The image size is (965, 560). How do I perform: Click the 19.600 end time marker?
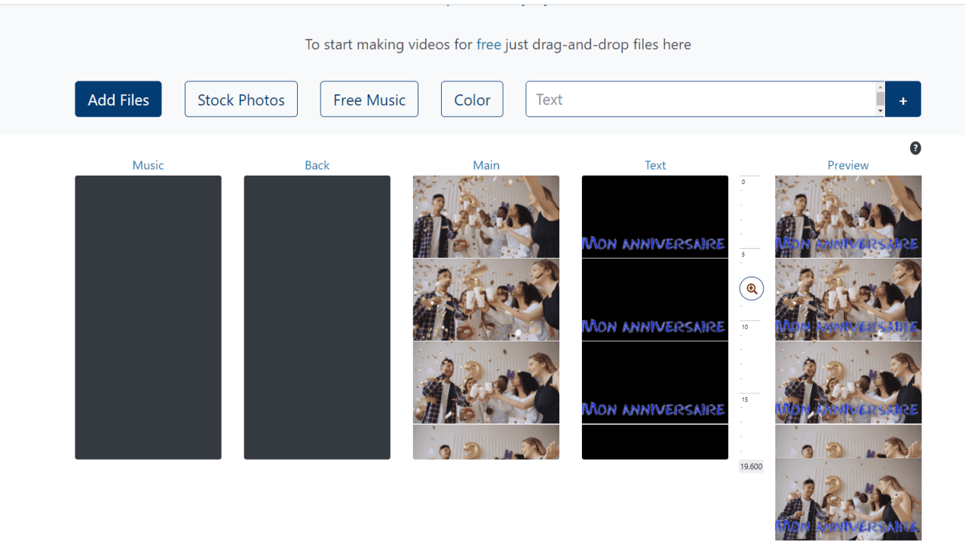pos(751,467)
